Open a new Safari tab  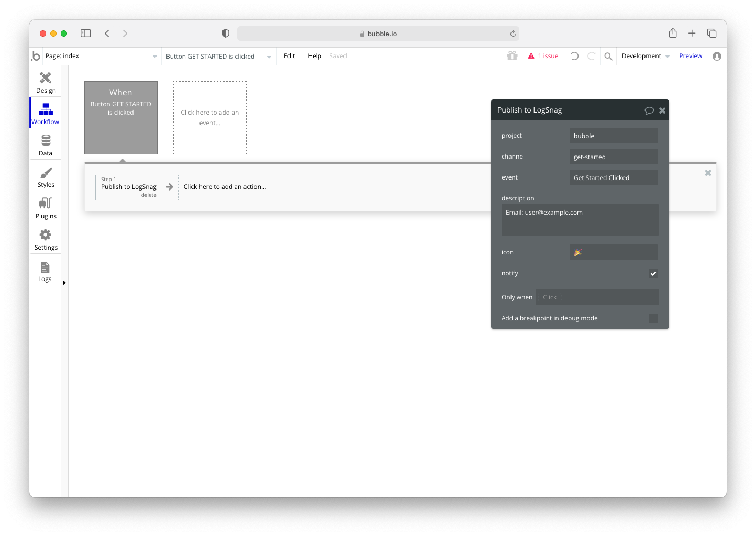click(692, 33)
